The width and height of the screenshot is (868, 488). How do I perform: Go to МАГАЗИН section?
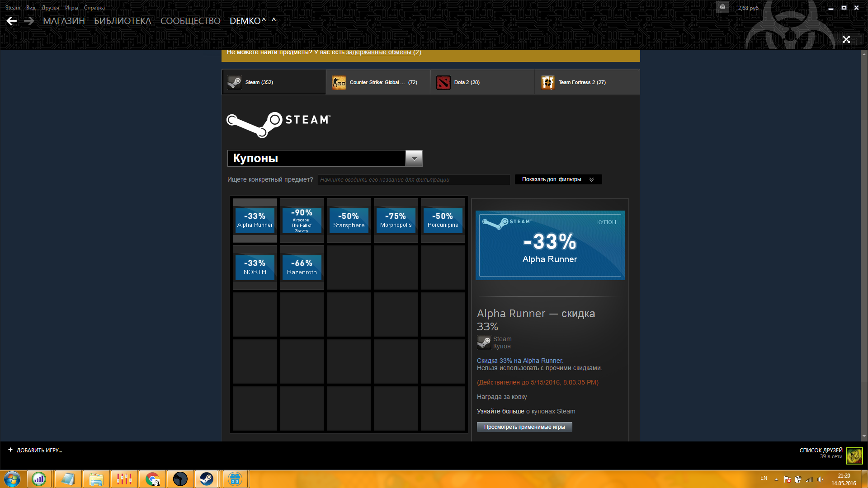pyautogui.click(x=64, y=21)
